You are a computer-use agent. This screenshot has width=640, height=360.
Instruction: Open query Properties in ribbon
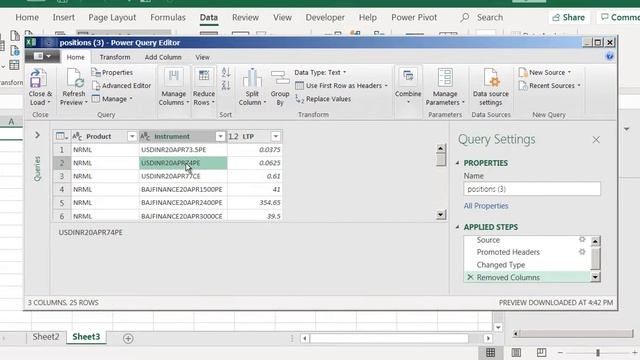(x=112, y=72)
